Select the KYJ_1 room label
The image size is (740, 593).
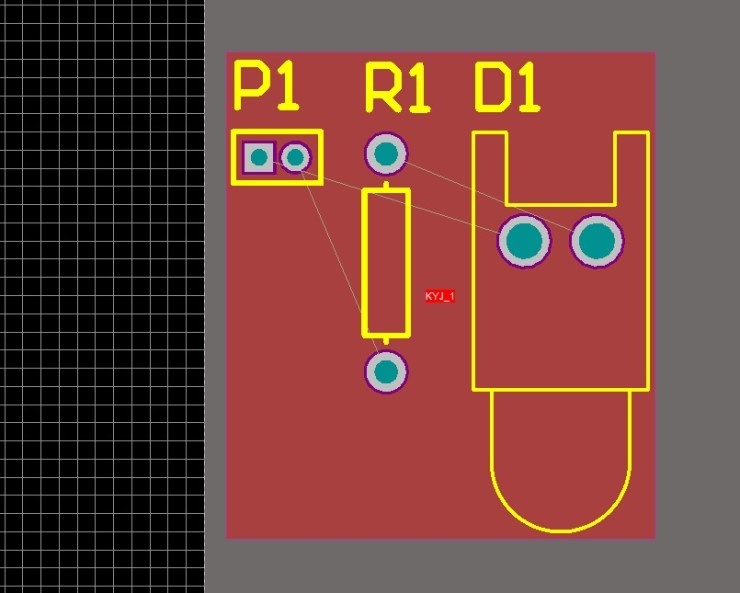tap(440, 296)
